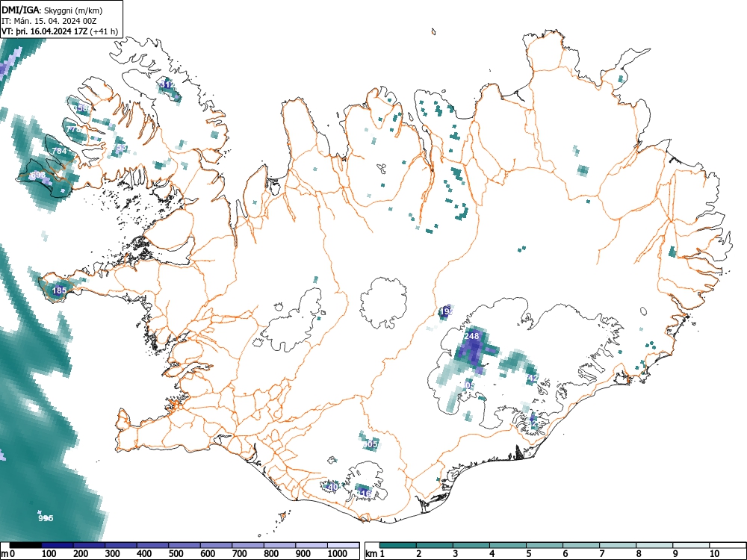This screenshot has height=560, width=747.
Task: Click the "IT: Mán. 15. 04. 2024 00Z" line
Action: tap(49, 21)
